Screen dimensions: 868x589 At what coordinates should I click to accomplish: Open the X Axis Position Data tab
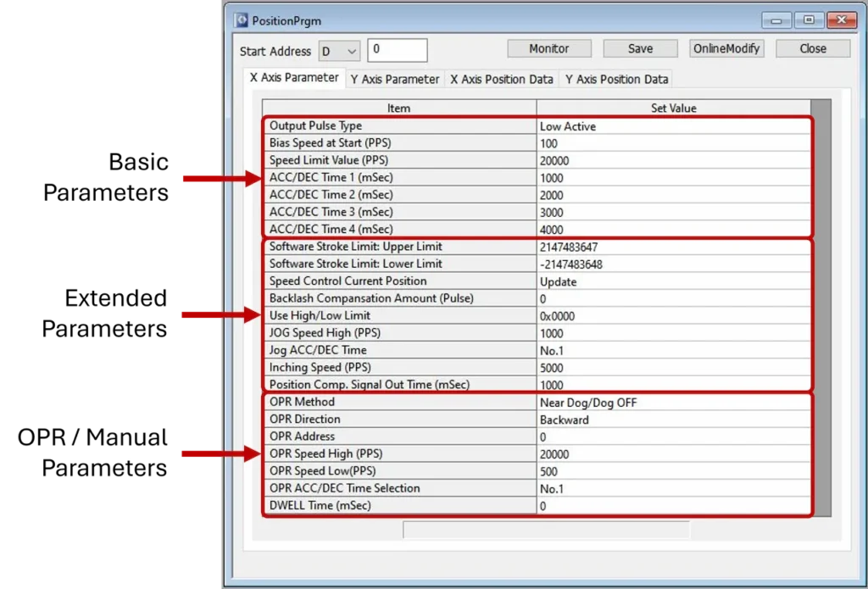pos(501,79)
